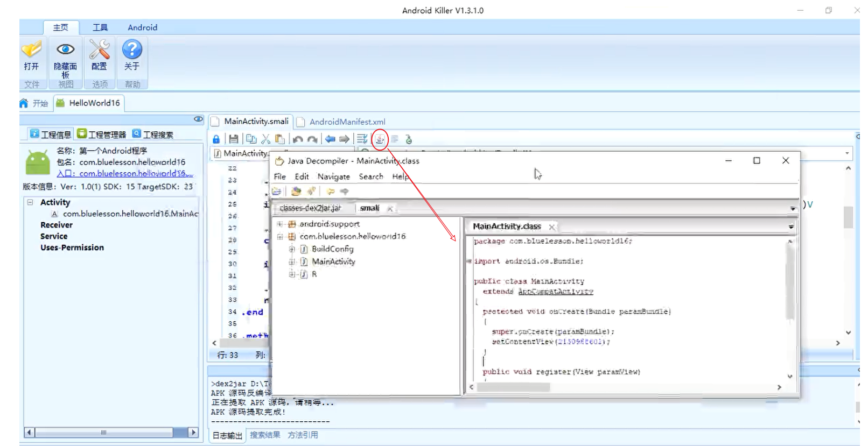Open Edit menu in Java Decompiler

click(302, 176)
